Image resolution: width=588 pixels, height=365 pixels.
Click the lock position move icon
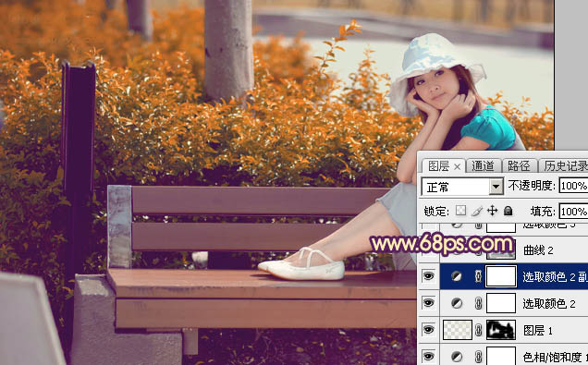click(x=492, y=211)
